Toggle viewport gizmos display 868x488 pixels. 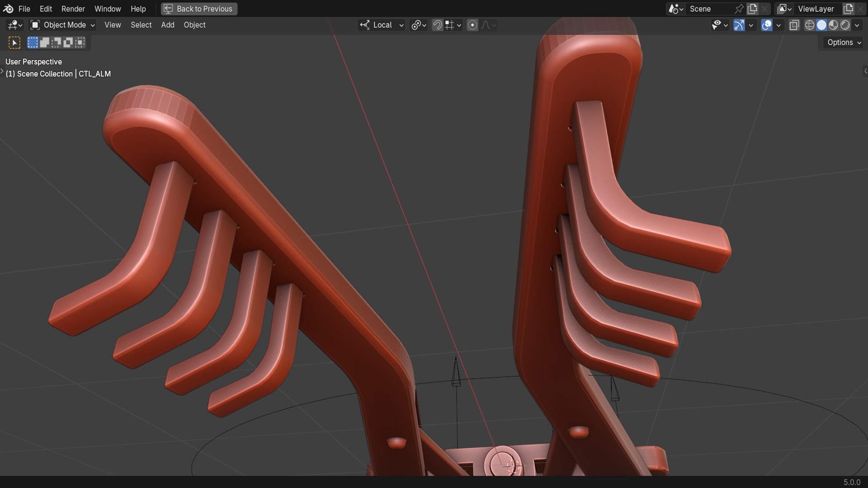[739, 25]
